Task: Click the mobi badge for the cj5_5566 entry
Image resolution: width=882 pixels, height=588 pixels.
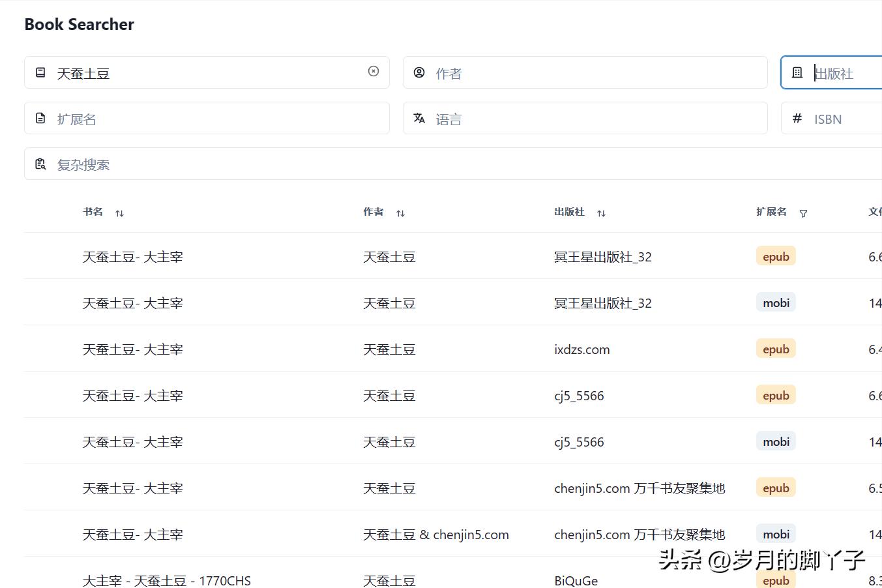Action: tap(775, 441)
